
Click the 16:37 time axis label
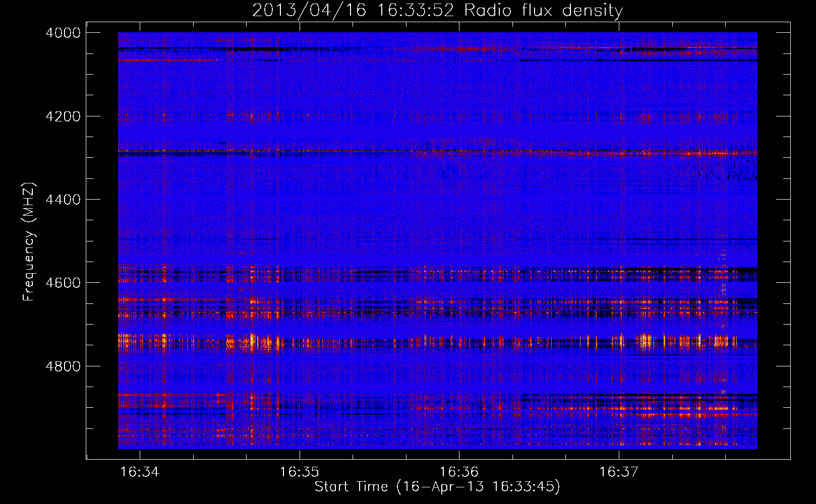pos(619,472)
